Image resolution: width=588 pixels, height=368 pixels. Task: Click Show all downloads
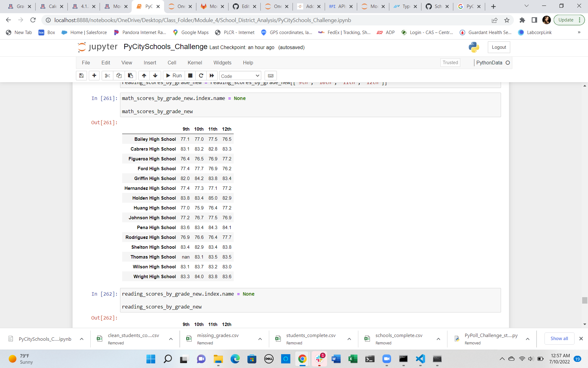559,339
